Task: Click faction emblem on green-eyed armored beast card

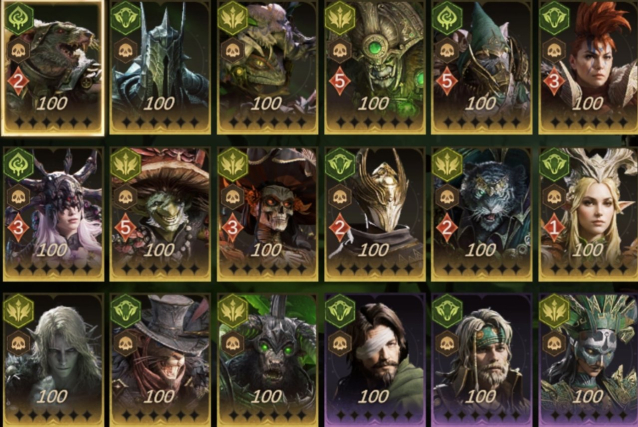Action: point(233,311)
